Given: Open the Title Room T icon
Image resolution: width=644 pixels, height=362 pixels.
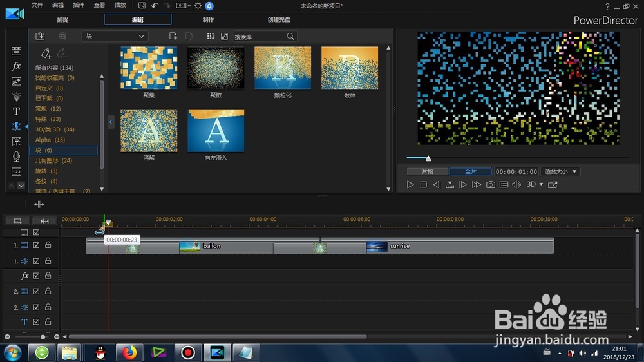Looking at the screenshot, I should [x=17, y=111].
